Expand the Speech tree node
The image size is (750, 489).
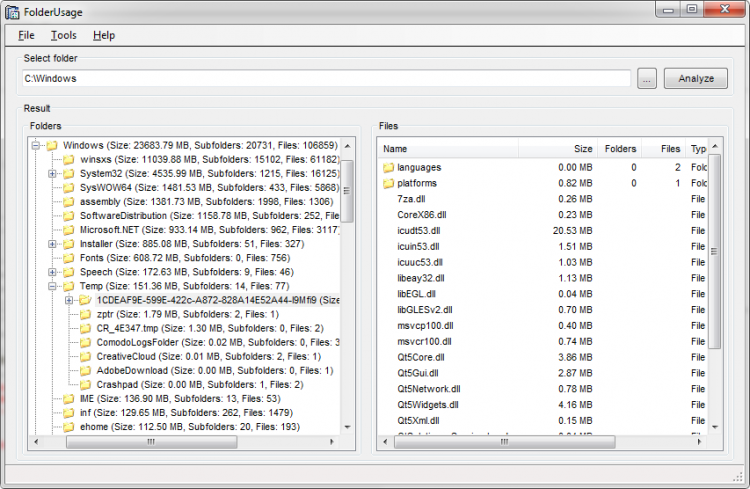(52, 272)
